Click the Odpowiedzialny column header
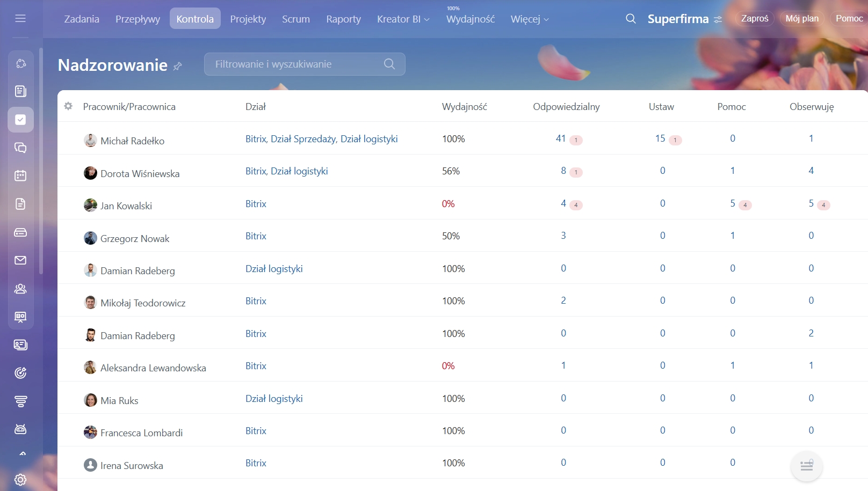The height and width of the screenshot is (491, 868). point(566,107)
